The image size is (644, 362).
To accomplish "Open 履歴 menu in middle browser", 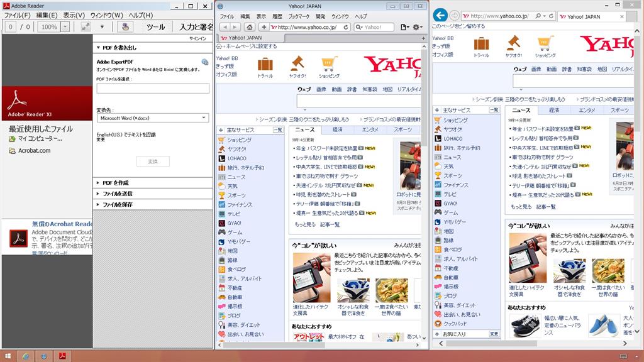I will tap(277, 16).
